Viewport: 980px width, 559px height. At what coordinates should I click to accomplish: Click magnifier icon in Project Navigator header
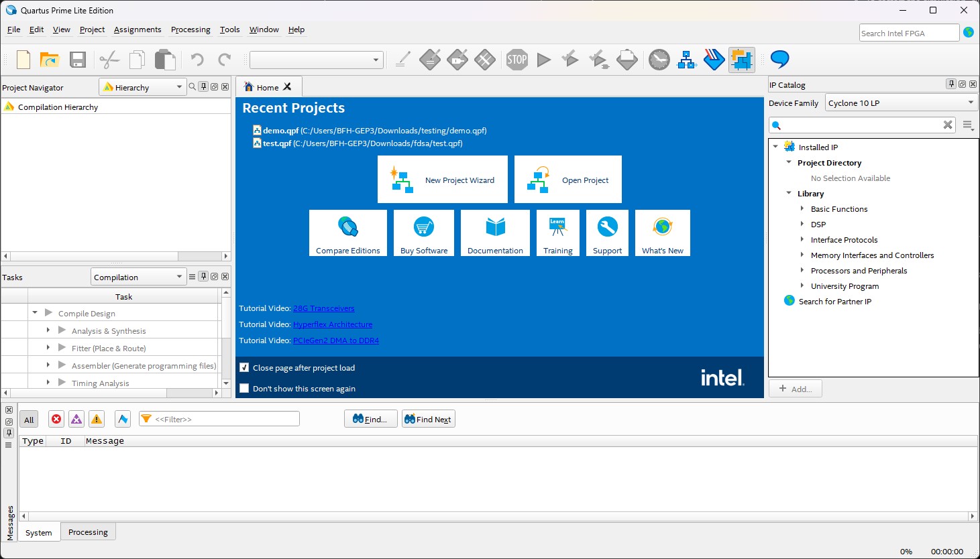193,87
